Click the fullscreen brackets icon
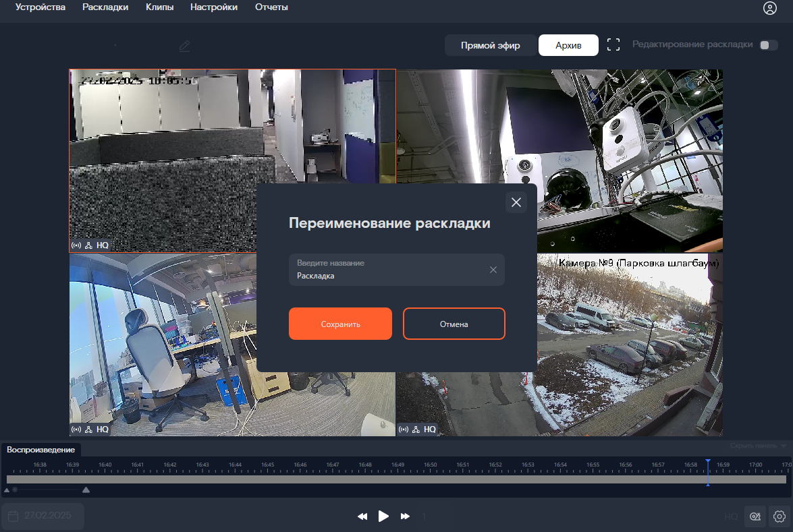The image size is (793, 532). pyautogui.click(x=613, y=45)
